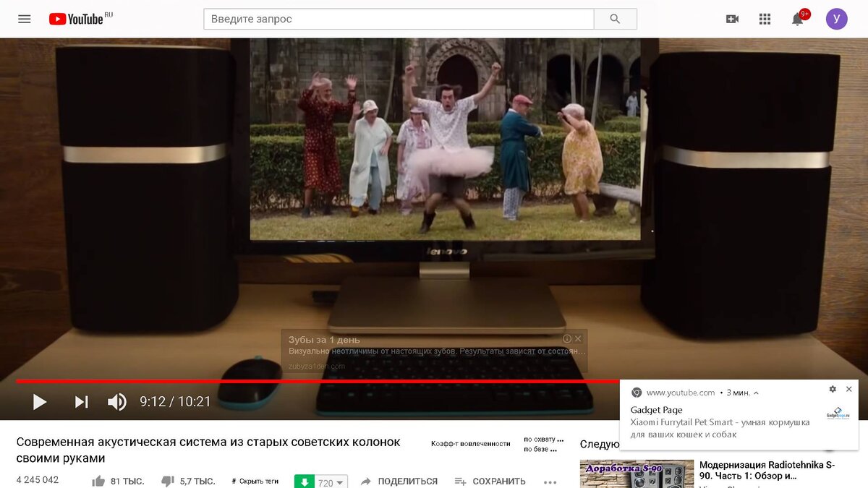Viewport: 868px width, 488px height.
Task: Visit zubyza1den.com ad link
Action: tap(317, 366)
